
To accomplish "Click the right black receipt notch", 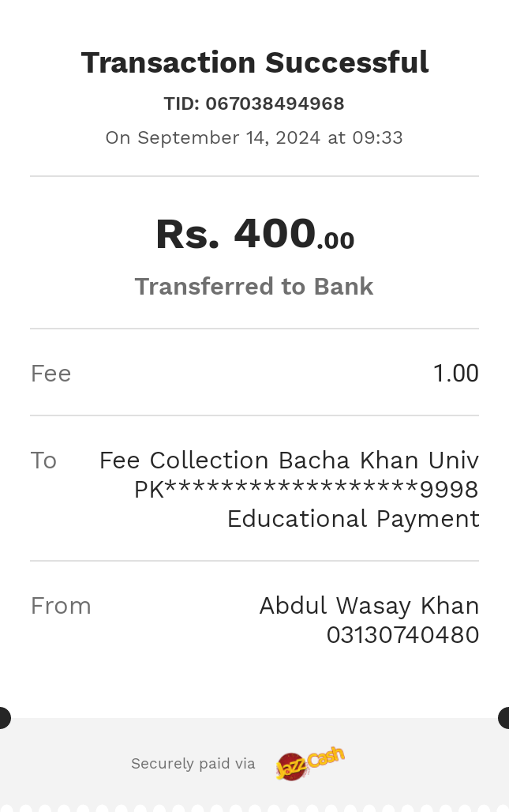I will (503, 718).
